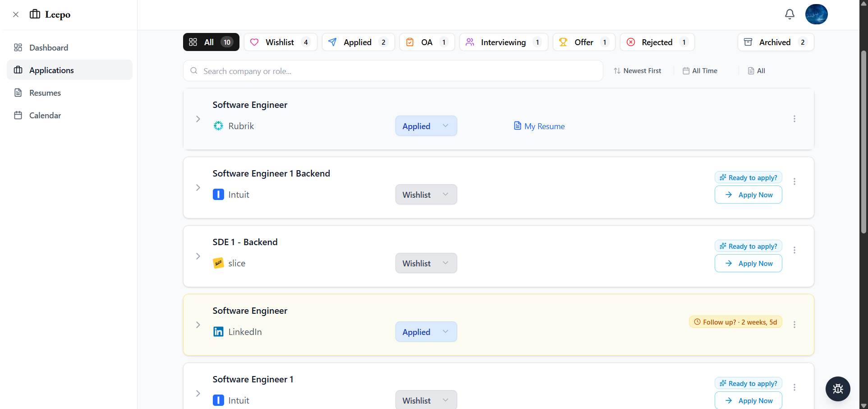
Task: Open the Resumes section
Action: point(45,93)
